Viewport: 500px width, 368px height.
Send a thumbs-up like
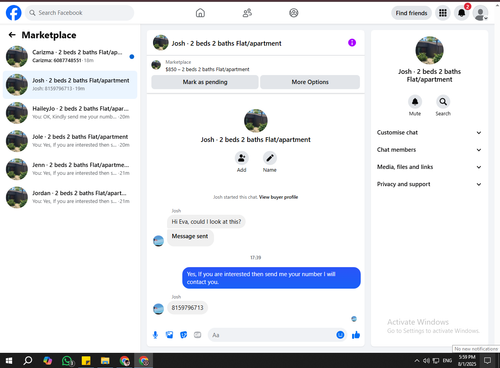point(356,335)
